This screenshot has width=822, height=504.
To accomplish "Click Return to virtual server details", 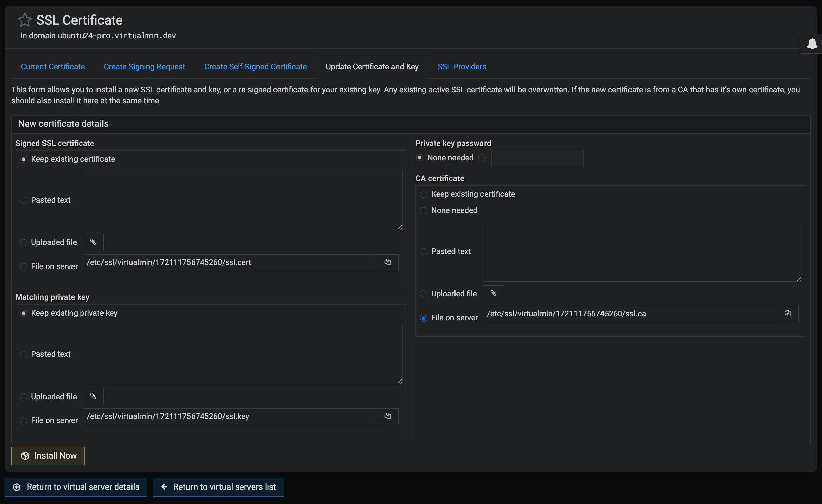I will point(76,487).
